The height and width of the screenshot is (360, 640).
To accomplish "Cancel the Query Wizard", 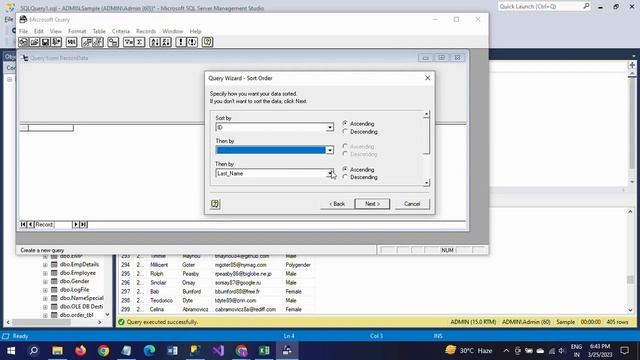I will (x=412, y=204).
